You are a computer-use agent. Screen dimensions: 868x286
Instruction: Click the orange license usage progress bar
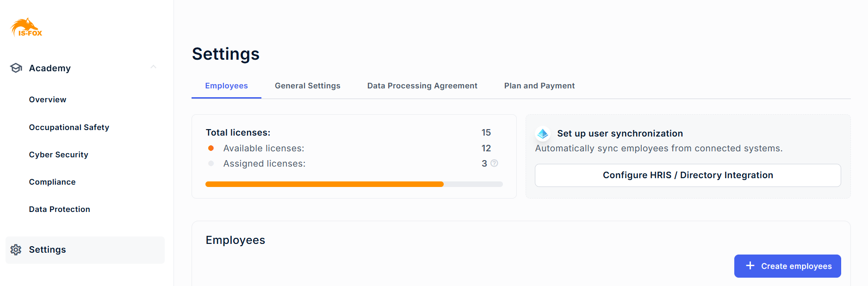pos(324,184)
